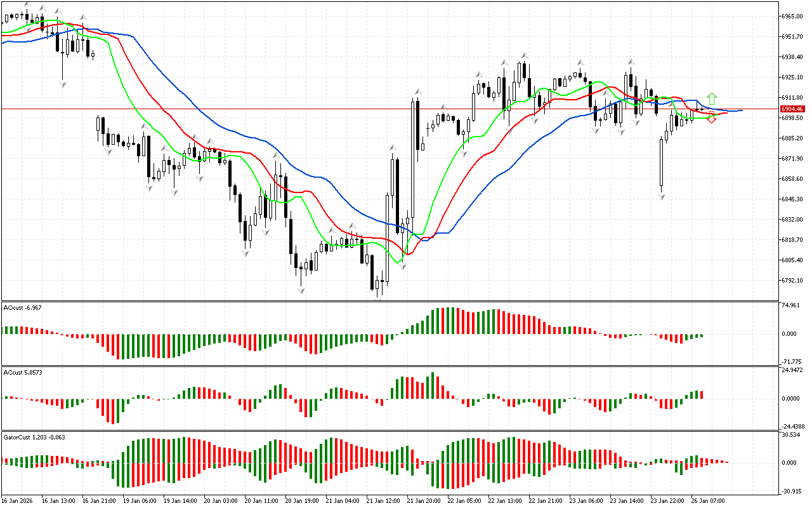Viewport: 812px width, 508px height.
Task: Select the current price label 6904.46
Action: click(793, 109)
